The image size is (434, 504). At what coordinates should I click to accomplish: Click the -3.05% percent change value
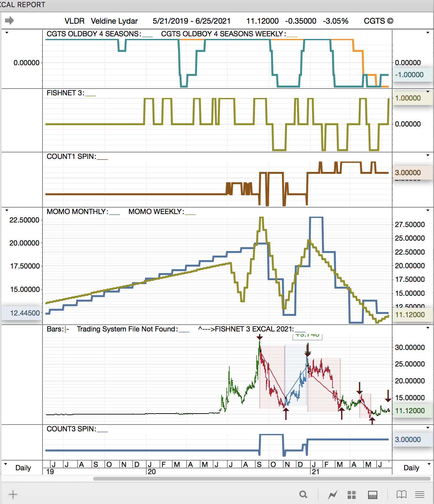click(335, 21)
